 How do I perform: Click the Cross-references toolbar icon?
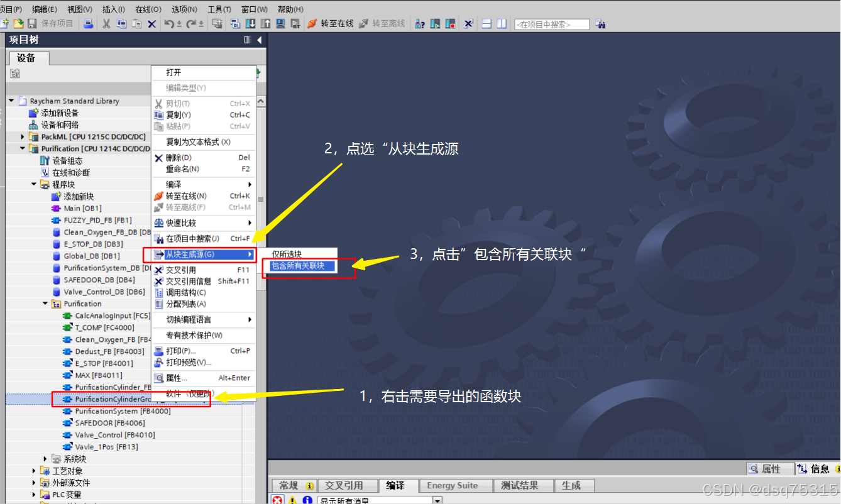[x=468, y=24]
